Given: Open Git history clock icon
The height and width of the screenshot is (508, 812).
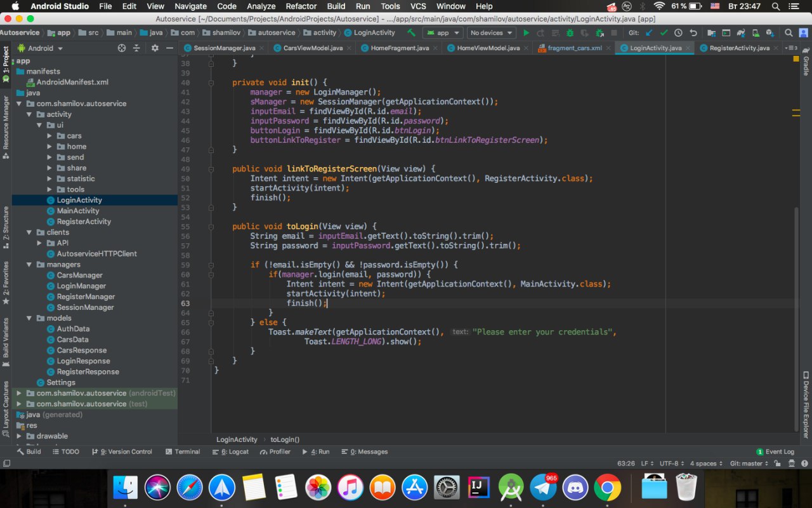Looking at the screenshot, I should 678,32.
